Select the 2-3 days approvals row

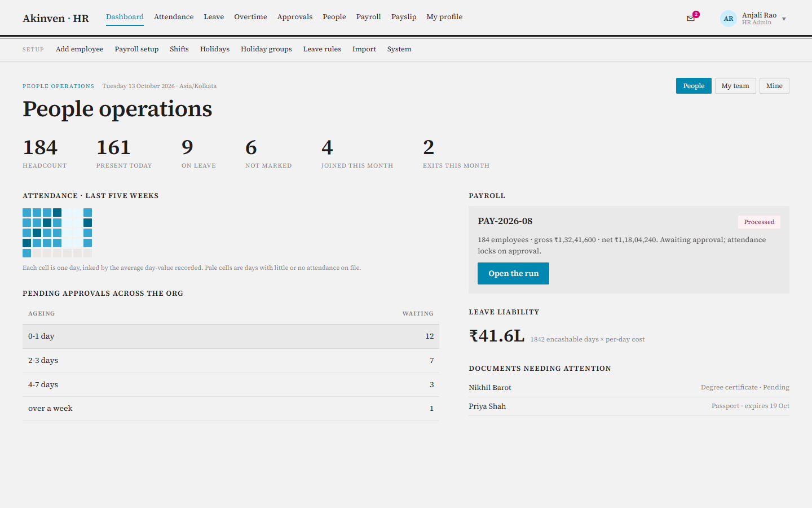pos(231,361)
